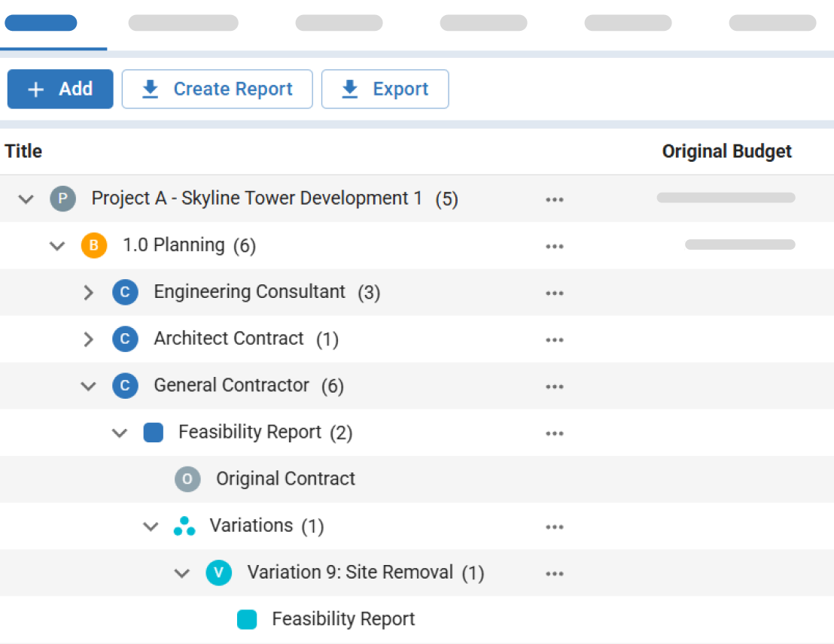Expand the Architect Contract node

pos(88,339)
